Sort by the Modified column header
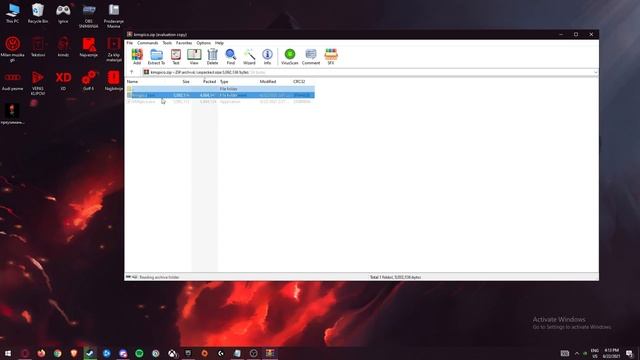 tap(268, 82)
